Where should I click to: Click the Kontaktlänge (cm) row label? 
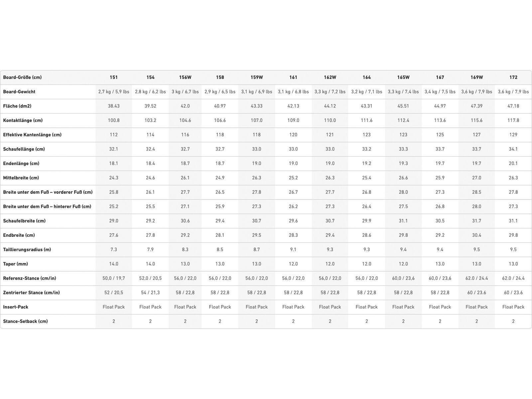(x=23, y=120)
